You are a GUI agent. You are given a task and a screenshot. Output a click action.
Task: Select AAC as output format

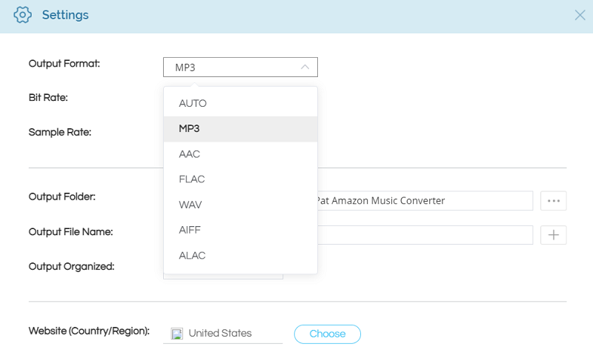coord(190,154)
